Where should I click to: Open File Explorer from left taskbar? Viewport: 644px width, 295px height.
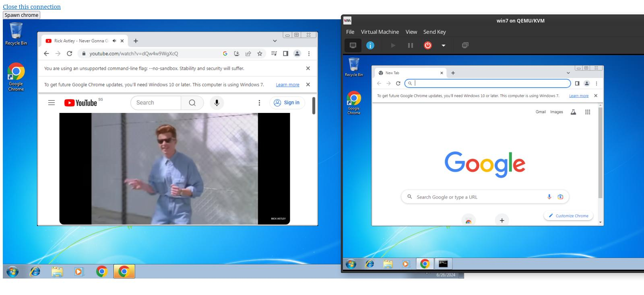click(x=57, y=272)
